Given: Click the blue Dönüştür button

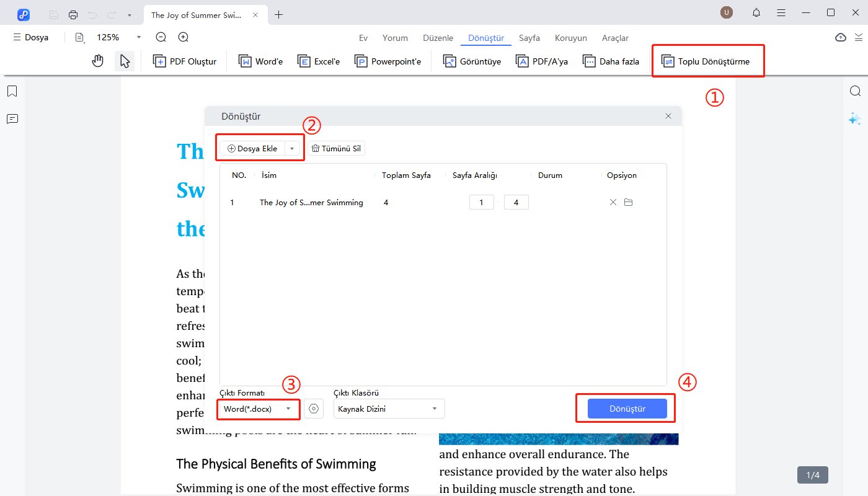Looking at the screenshot, I should tap(627, 409).
